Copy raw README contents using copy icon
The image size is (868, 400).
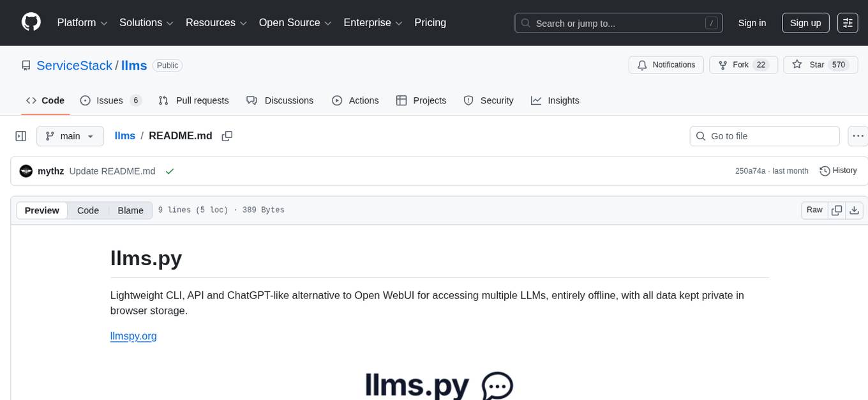pos(836,210)
